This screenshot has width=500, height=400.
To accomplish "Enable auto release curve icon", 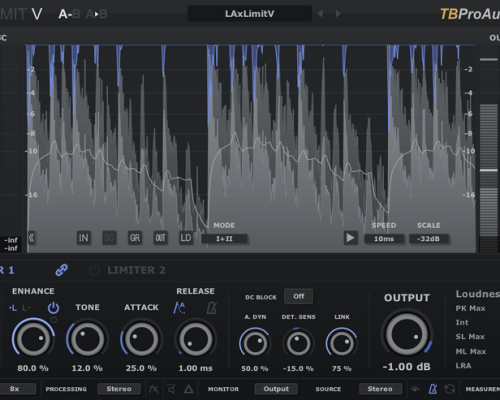I will [x=179, y=308].
